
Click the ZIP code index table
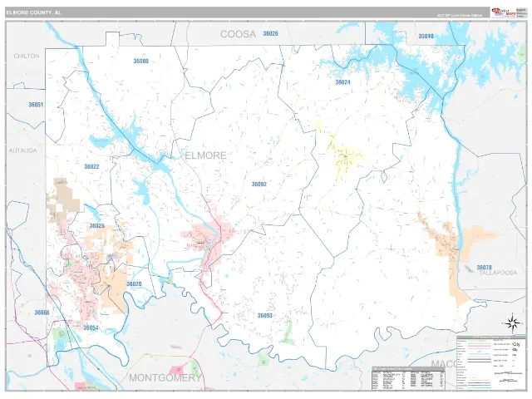[x=408, y=378]
